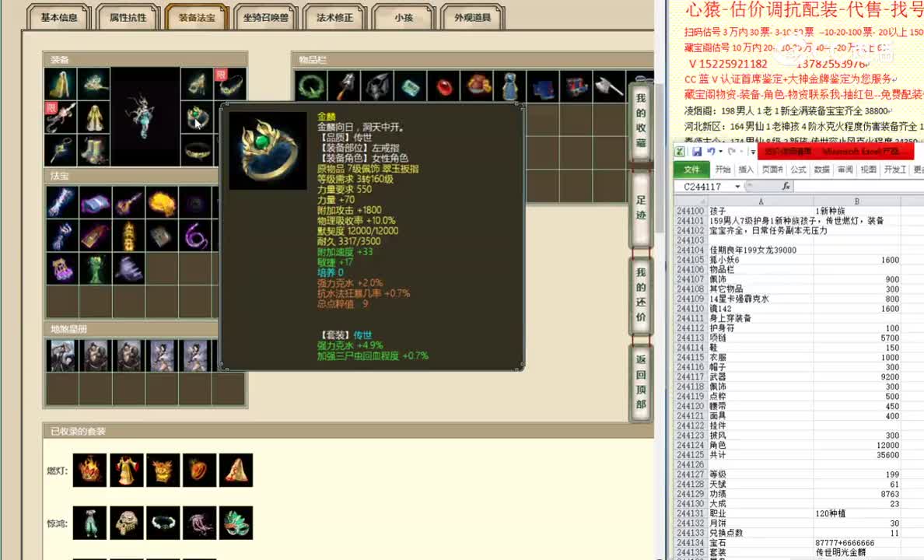Click the yellow robe equipment icon
The image size is (924, 560).
click(x=94, y=117)
